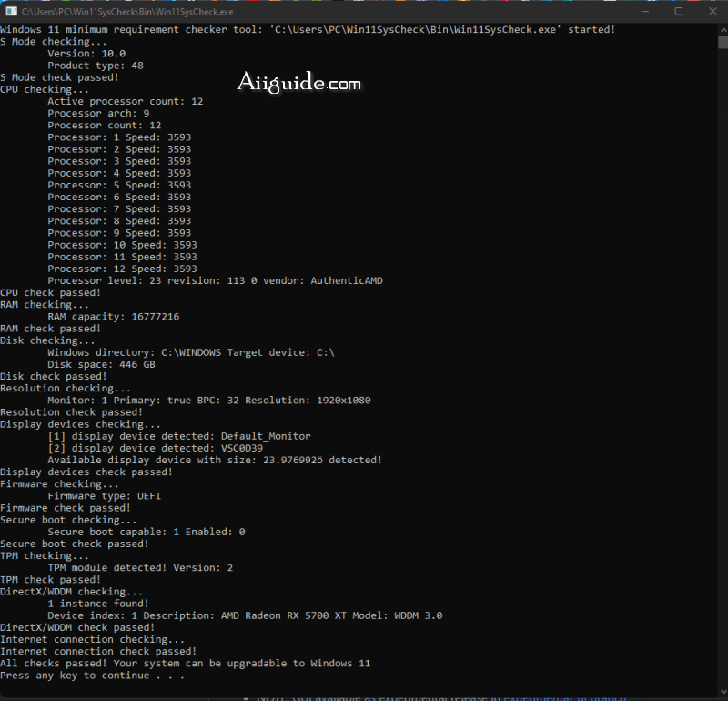The height and width of the screenshot is (701, 728).
Task: Click the 'Press any key to continue' prompt
Action: (x=93, y=676)
